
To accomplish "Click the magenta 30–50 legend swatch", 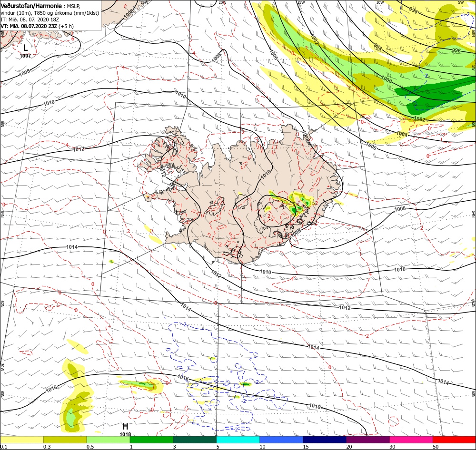I will pyautogui.click(x=411, y=440).
